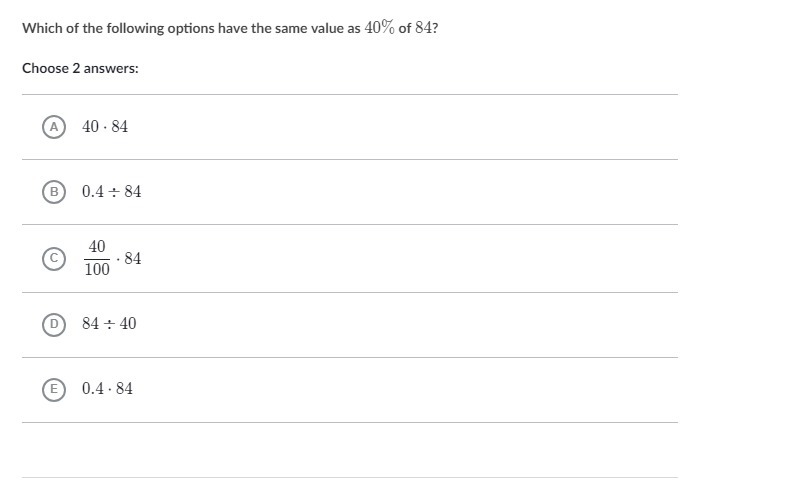The height and width of the screenshot is (503, 791).
Task: Click the expression 0.4 · 84
Action: [107, 388]
